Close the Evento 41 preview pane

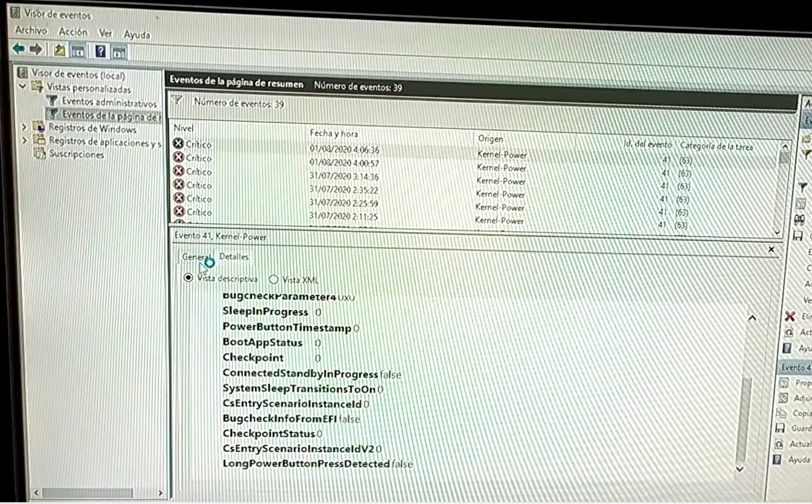click(771, 249)
